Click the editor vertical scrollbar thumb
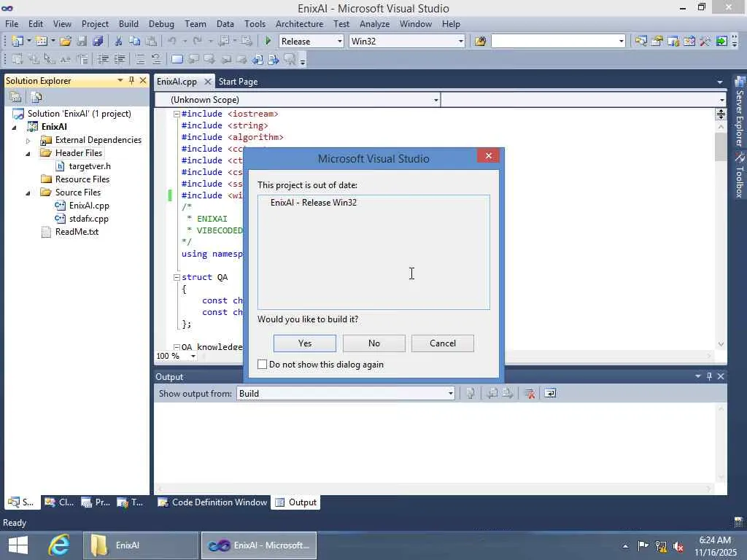The width and height of the screenshot is (747, 560). 721,146
